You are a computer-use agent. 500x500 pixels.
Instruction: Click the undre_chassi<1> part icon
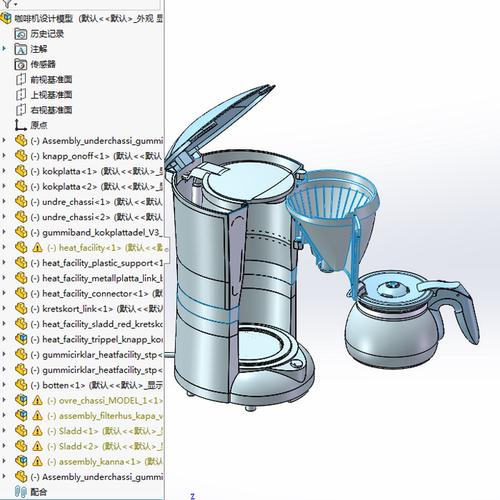click(21, 202)
